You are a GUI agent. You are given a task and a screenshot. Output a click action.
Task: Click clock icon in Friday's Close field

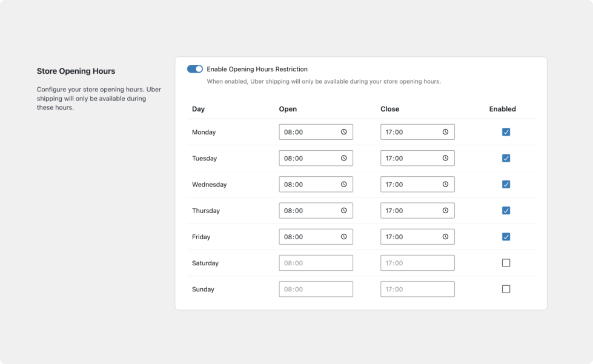(445, 237)
